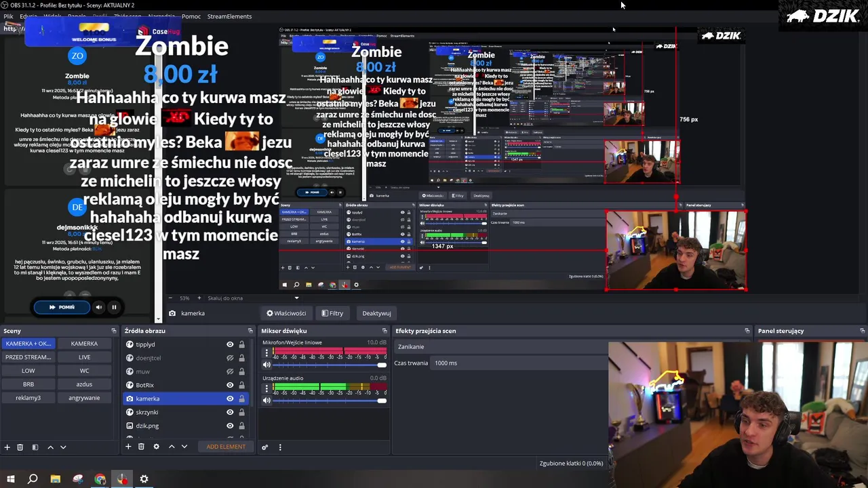Move selected source down in list

coord(184,447)
